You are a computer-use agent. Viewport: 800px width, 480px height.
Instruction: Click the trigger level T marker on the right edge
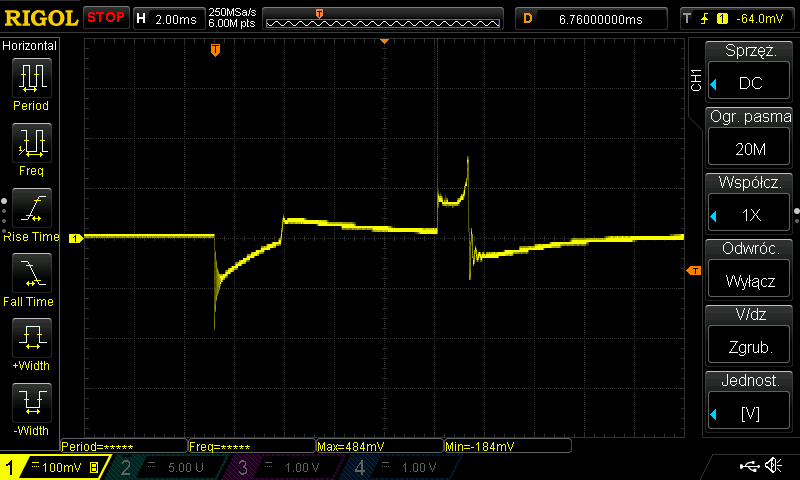[x=694, y=270]
